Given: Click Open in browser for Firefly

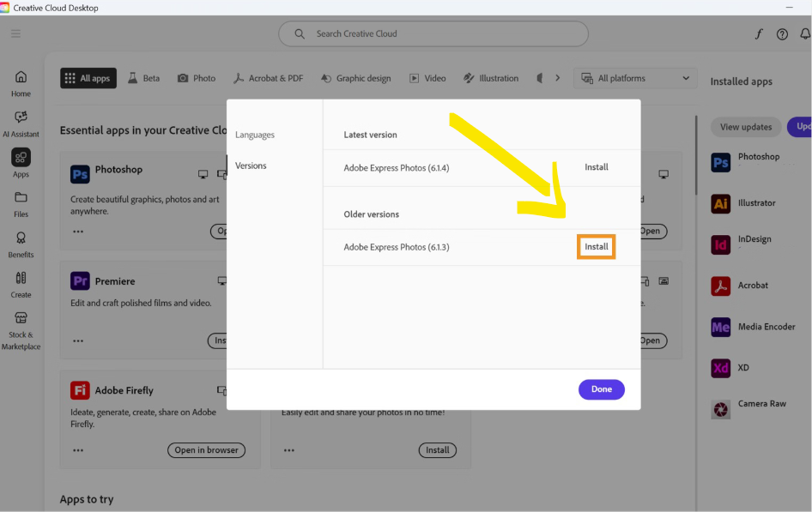Looking at the screenshot, I should point(206,450).
